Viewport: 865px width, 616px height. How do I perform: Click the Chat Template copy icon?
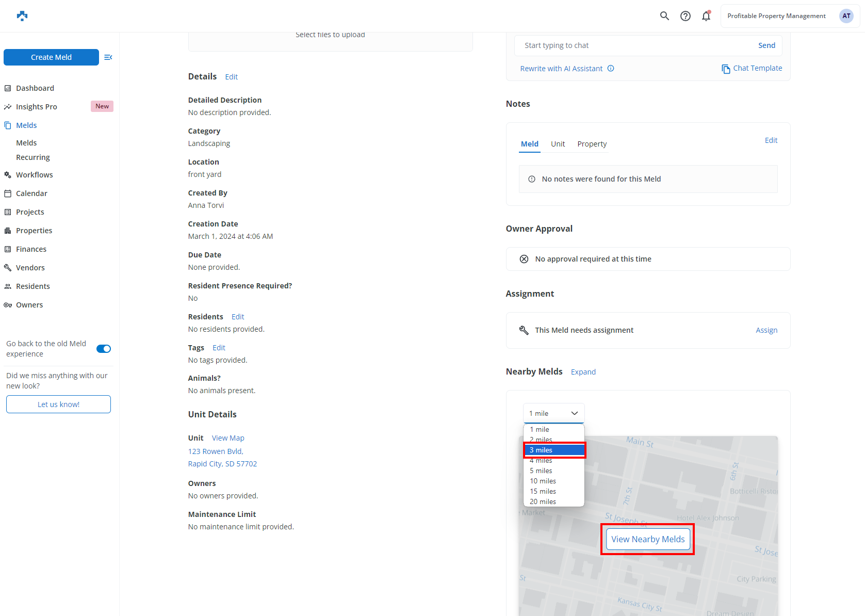(x=726, y=69)
